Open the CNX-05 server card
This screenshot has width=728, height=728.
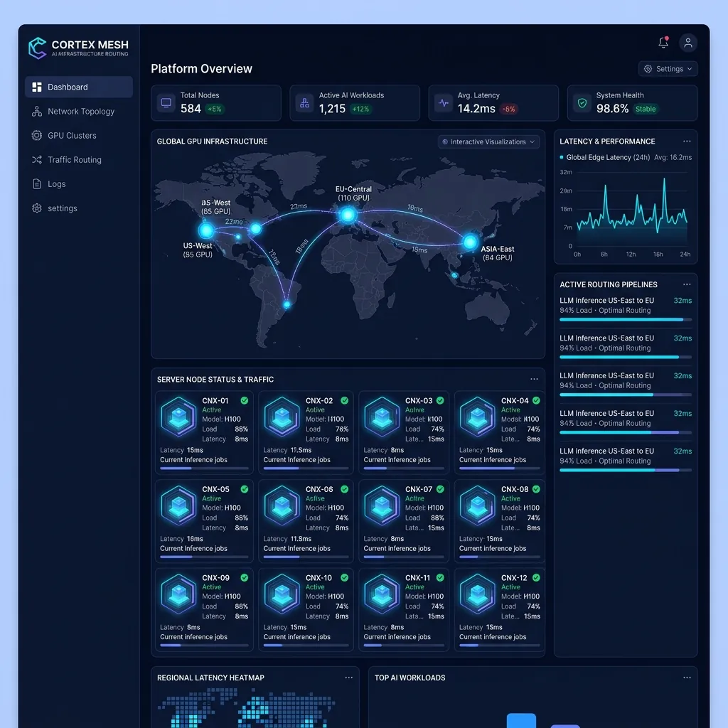pyautogui.click(x=204, y=521)
